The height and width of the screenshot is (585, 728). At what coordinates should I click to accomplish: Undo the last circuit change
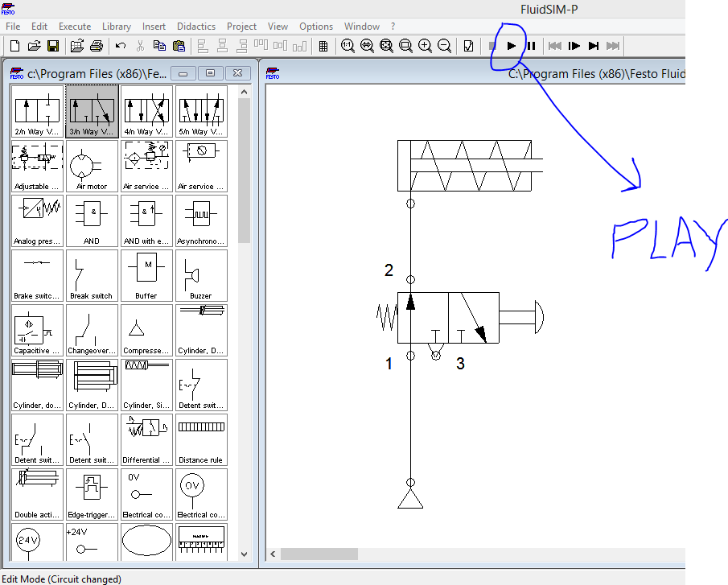(118, 46)
